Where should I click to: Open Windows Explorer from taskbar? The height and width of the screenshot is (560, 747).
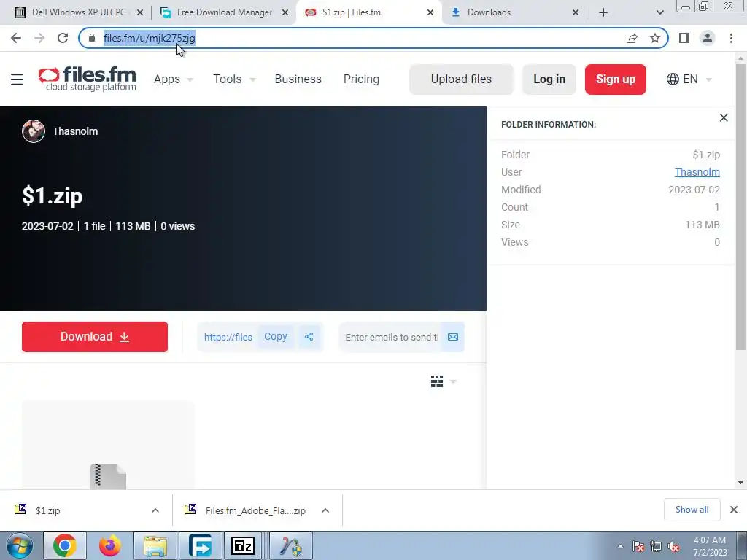click(155, 545)
